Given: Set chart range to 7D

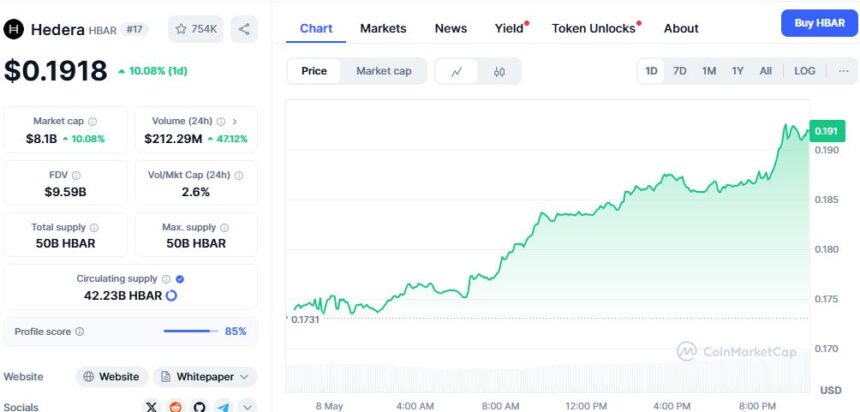Looking at the screenshot, I should (x=680, y=71).
